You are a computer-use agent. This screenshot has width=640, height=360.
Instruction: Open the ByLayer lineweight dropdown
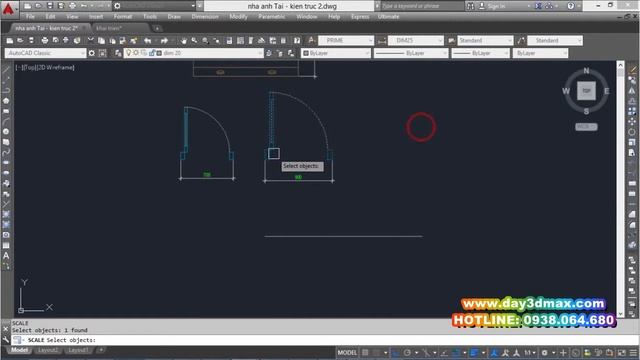pos(480,53)
